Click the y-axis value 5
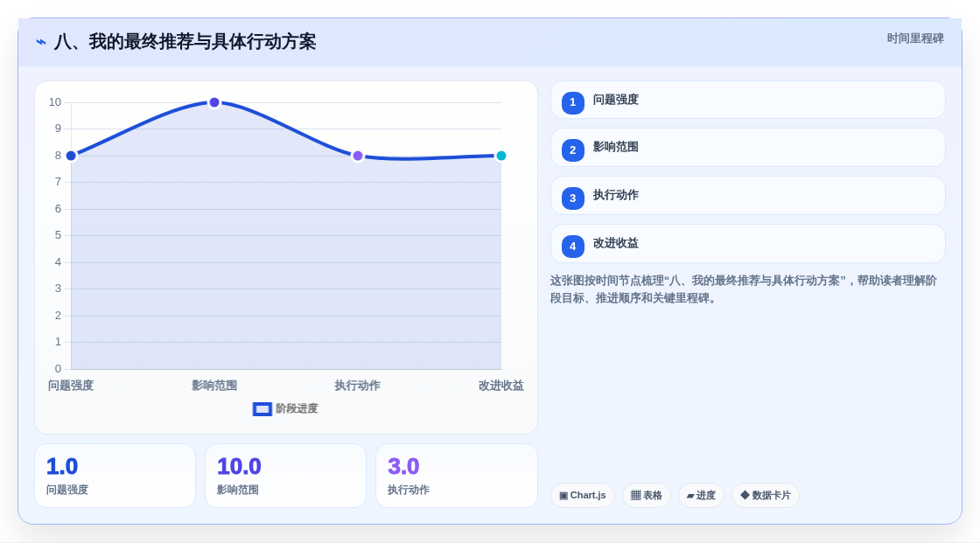Screen dimensions: 980x543 (x=58, y=235)
